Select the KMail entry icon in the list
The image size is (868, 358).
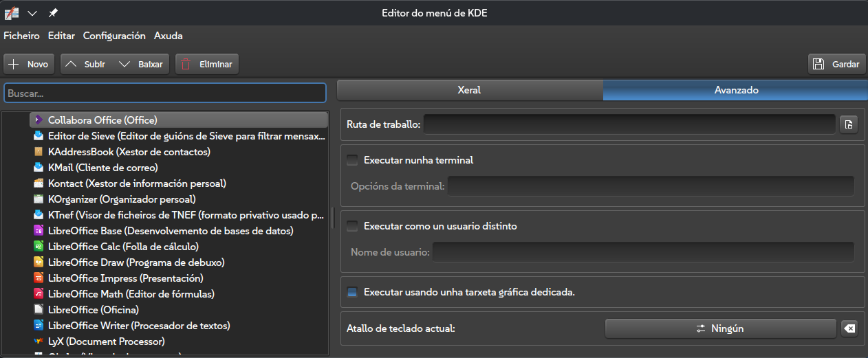click(x=39, y=168)
